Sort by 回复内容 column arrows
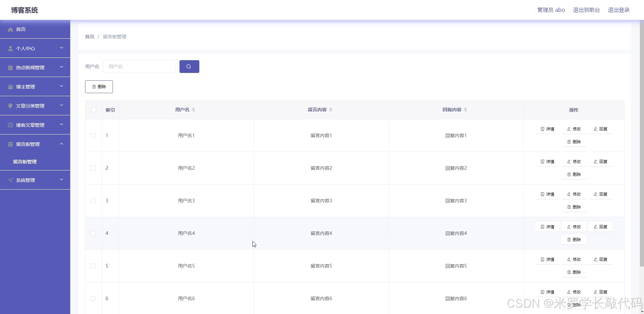The height and width of the screenshot is (314, 644). click(x=466, y=110)
